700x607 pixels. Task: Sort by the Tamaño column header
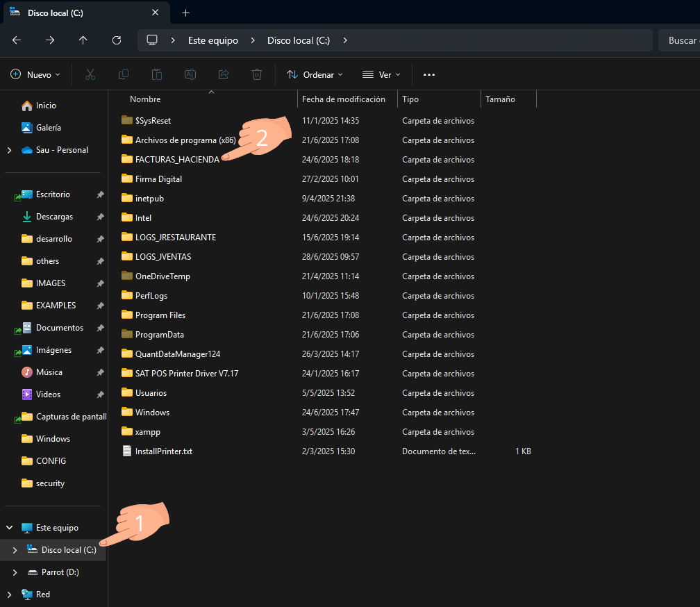(500, 99)
